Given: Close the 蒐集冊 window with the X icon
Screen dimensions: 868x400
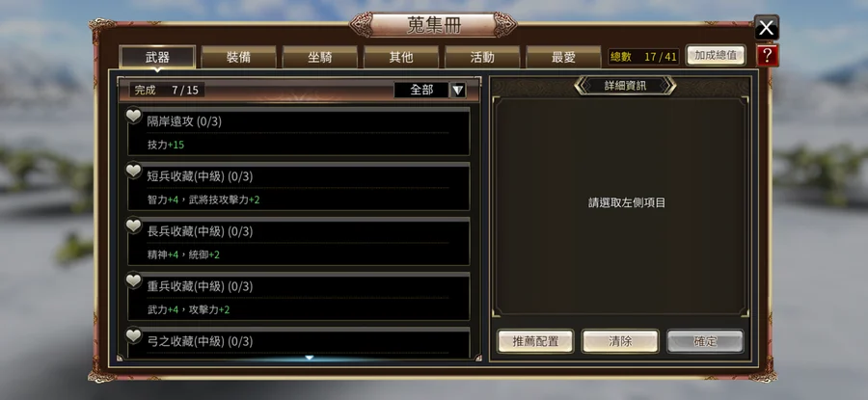Looking at the screenshot, I should point(767,27).
